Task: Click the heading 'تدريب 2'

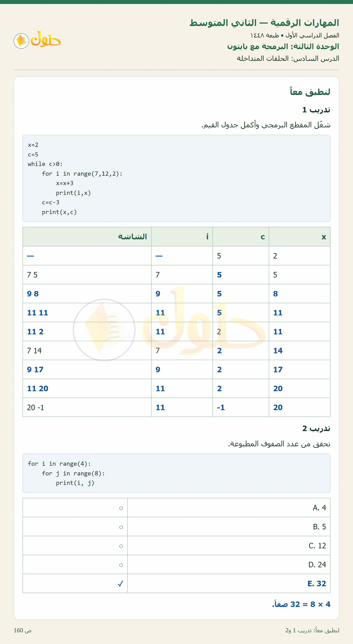Action: [316, 428]
